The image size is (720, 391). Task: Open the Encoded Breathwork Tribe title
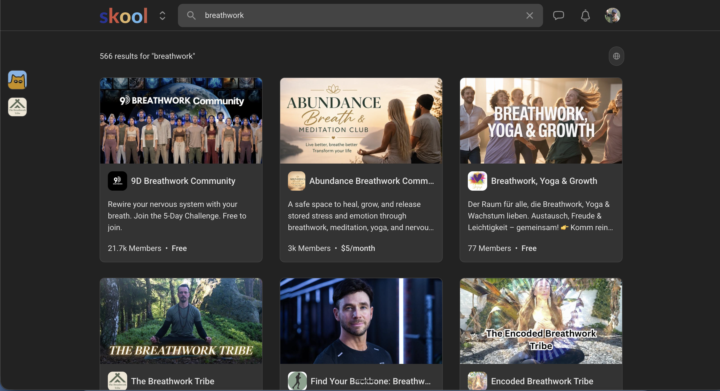pos(542,381)
